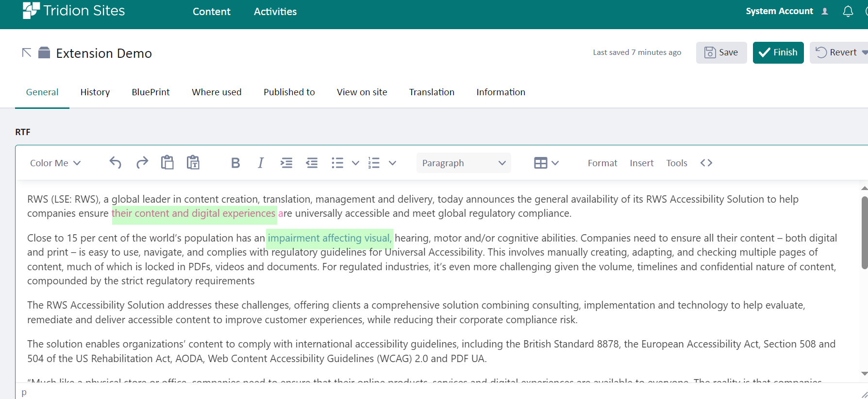
Task: Switch to the Where used tab
Action: tap(217, 92)
